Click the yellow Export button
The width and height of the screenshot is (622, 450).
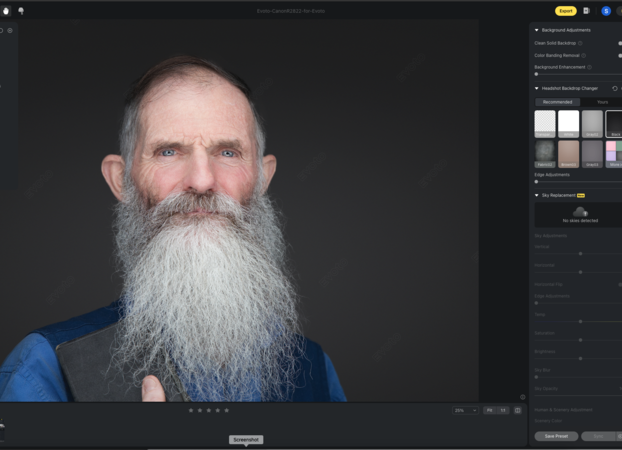pos(566,11)
